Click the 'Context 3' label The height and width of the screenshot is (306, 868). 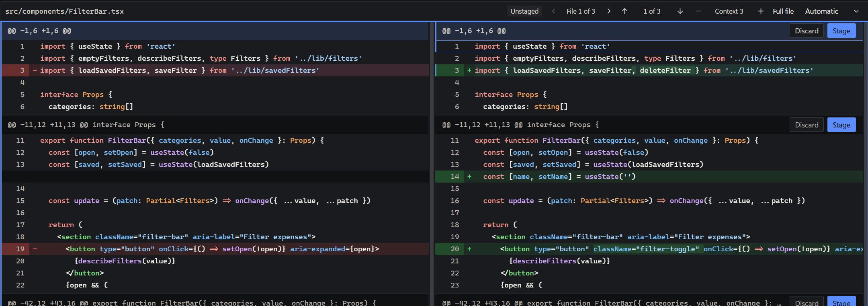tap(729, 11)
